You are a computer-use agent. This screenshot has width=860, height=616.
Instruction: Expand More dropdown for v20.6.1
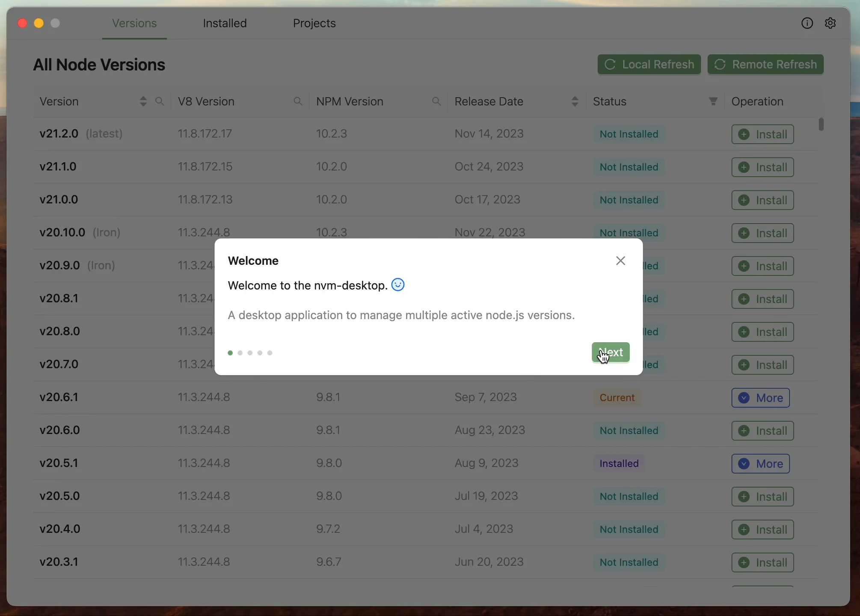[760, 398]
